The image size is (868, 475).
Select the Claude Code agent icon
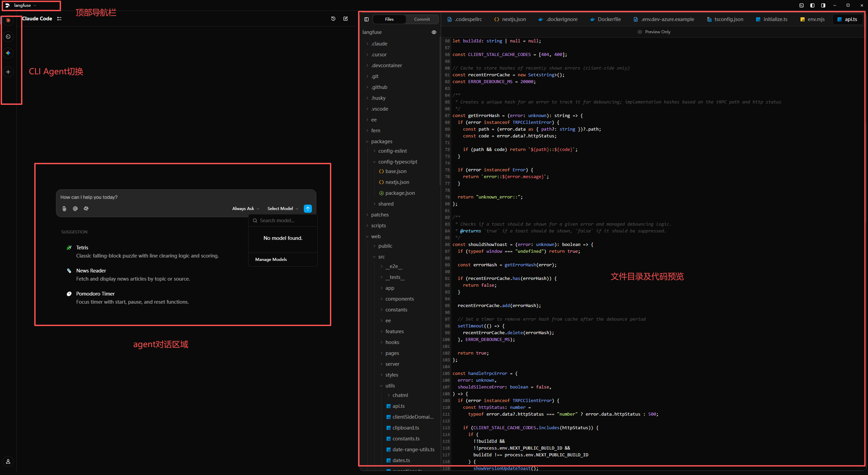(x=8, y=20)
